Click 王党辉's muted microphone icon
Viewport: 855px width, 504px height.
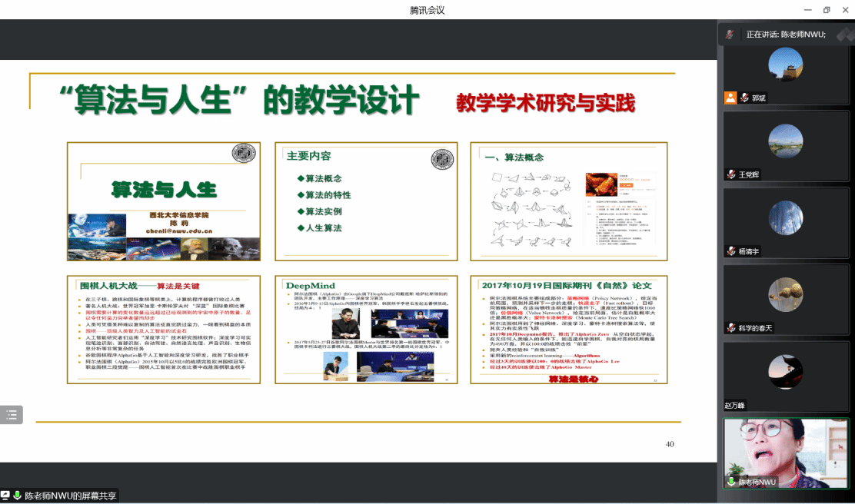731,174
